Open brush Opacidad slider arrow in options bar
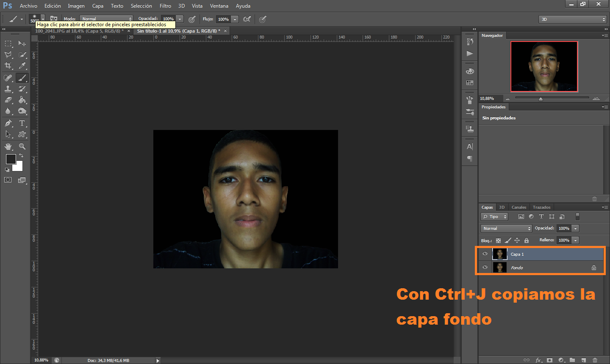610x364 pixels. click(180, 19)
